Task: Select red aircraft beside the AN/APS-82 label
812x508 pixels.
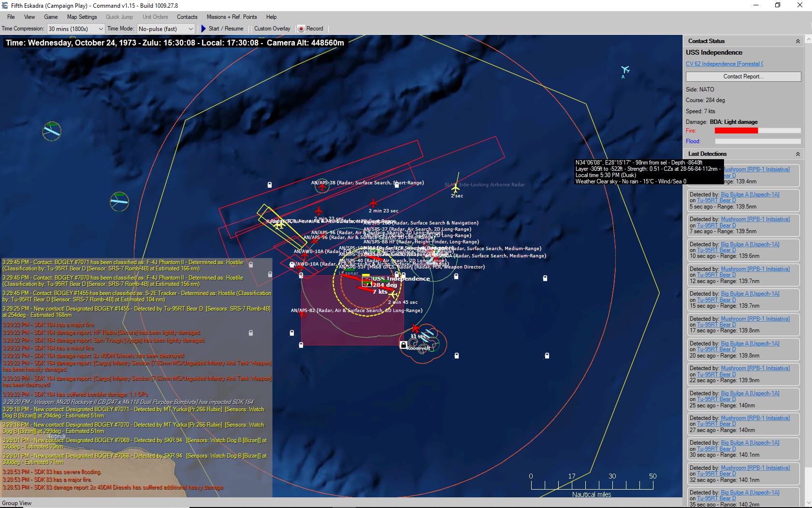Action: coord(302,314)
